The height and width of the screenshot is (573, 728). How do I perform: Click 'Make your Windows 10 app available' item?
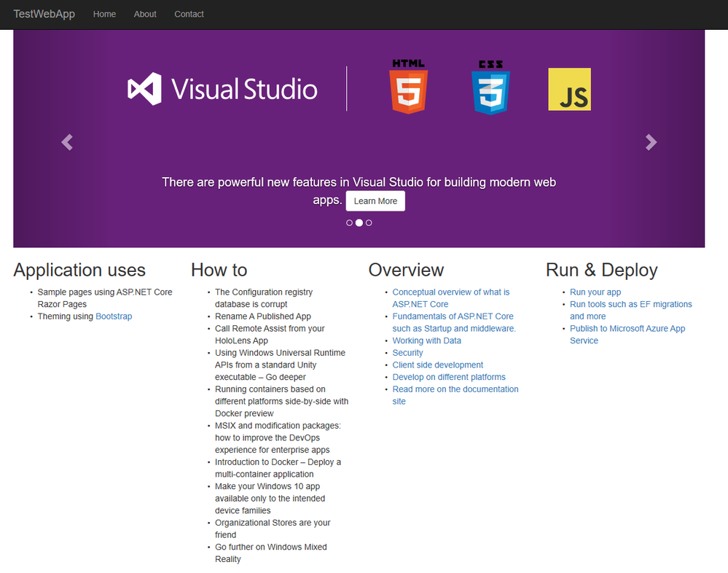pyautogui.click(x=270, y=498)
